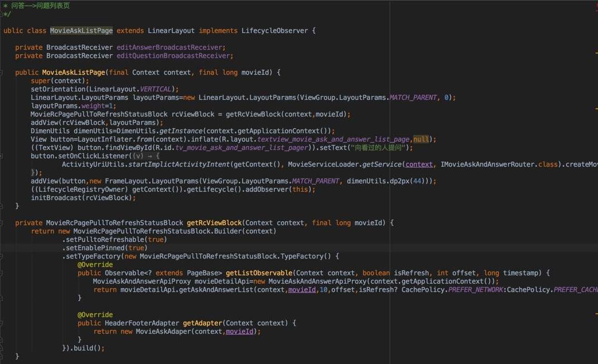This screenshot has height=364, width=598.
Task: Click MATCH_PARENT on the LinearLayout.LayoutParams line
Action: click(413, 98)
